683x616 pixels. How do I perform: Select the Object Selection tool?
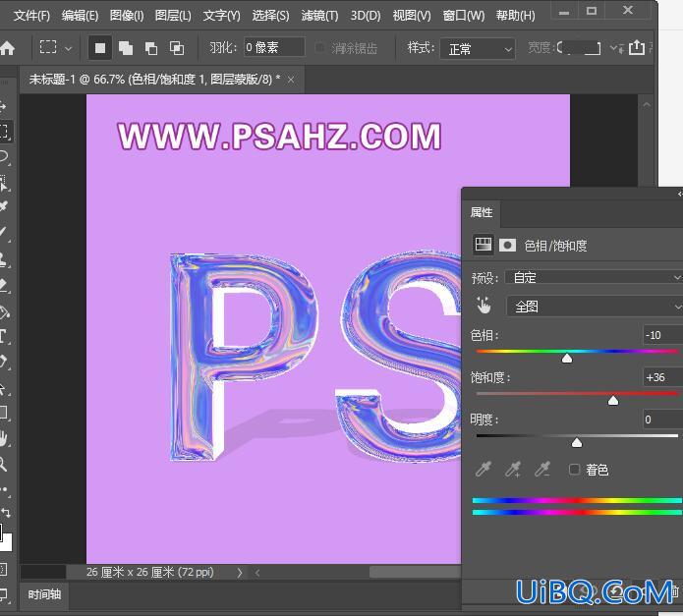pos(4,183)
